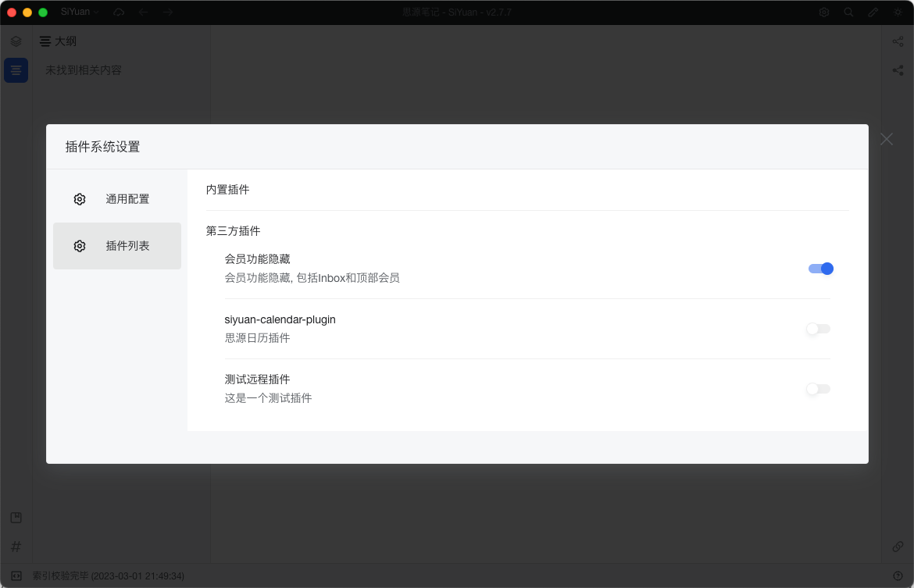The height and width of the screenshot is (588, 914).
Task: Select the blue outline panel icon
Action: point(16,70)
